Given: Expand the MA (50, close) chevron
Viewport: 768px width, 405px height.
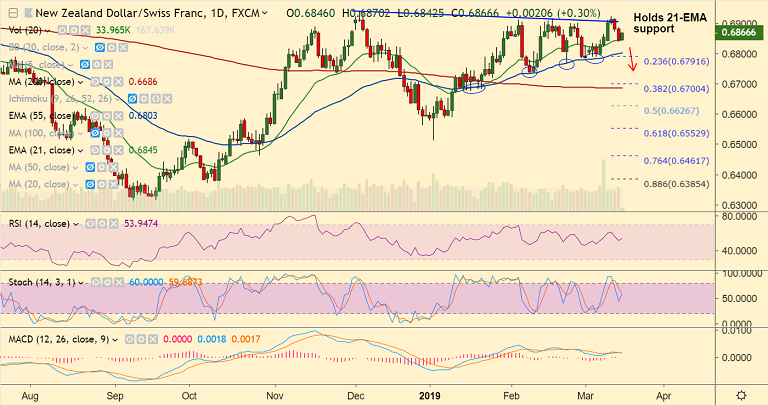Looking at the screenshot, I should (x=75, y=168).
